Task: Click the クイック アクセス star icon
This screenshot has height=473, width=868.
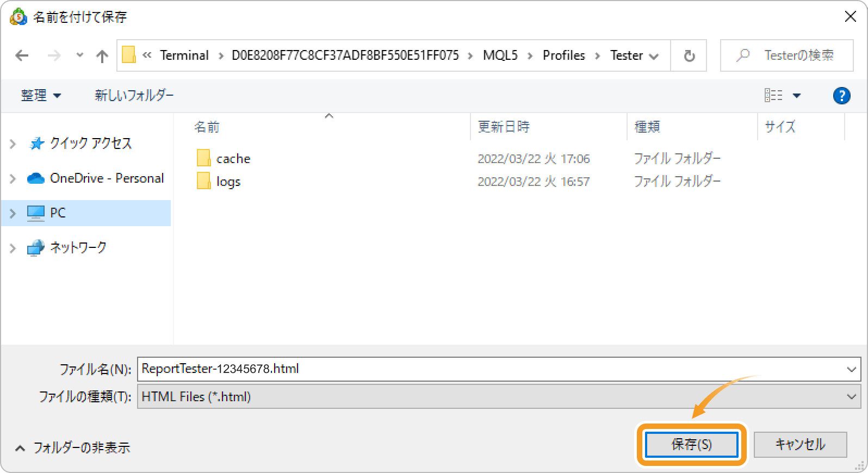Action: 36,144
